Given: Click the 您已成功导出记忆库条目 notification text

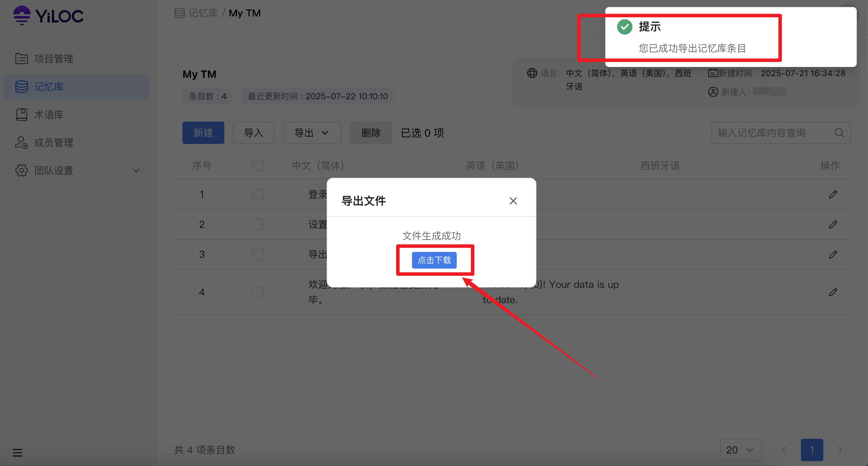Looking at the screenshot, I should tap(693, 48).
